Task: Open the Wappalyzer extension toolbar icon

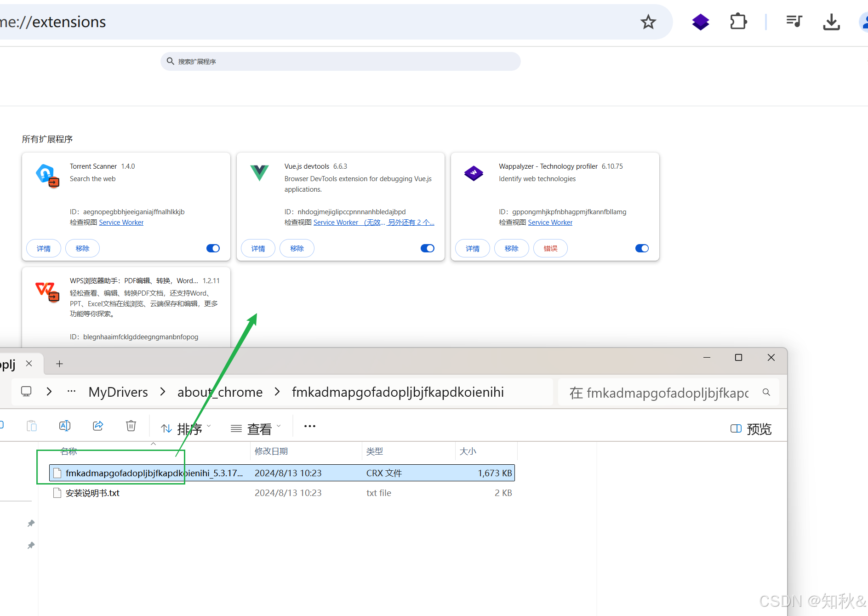Action: [701, 22]
